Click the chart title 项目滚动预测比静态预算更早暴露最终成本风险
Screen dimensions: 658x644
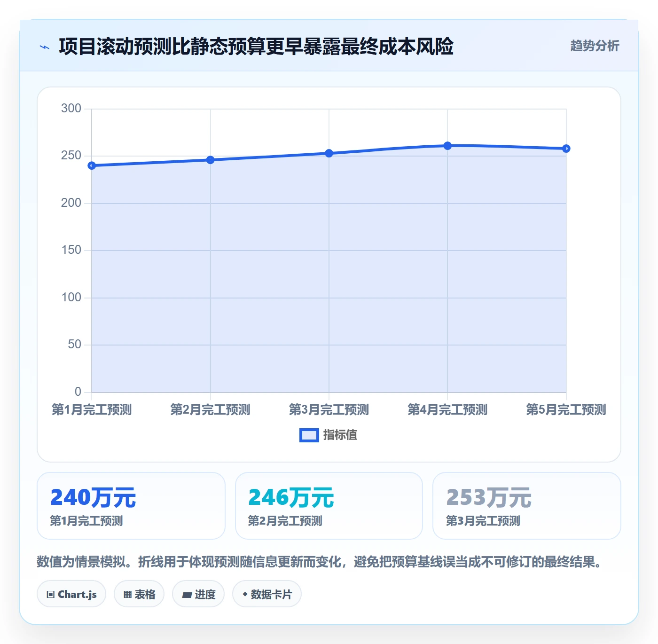[256, 47]
